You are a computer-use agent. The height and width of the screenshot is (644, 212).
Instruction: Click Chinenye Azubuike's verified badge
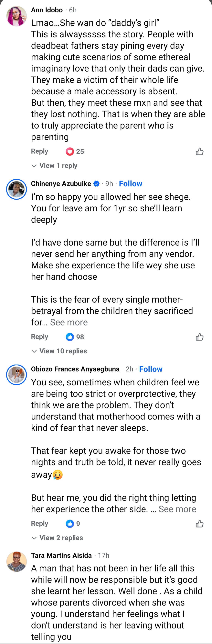point(96,184)
